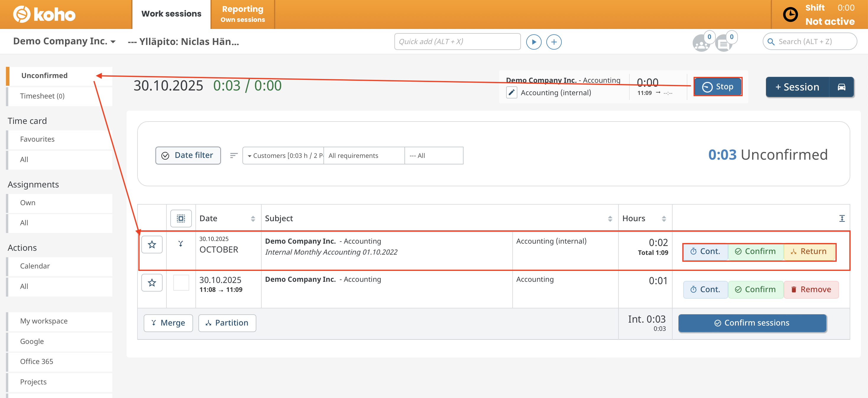The height and width of the screenshot is (398, 868).
Task: Click the circular plus icon by Quick add
Action: 554,42
